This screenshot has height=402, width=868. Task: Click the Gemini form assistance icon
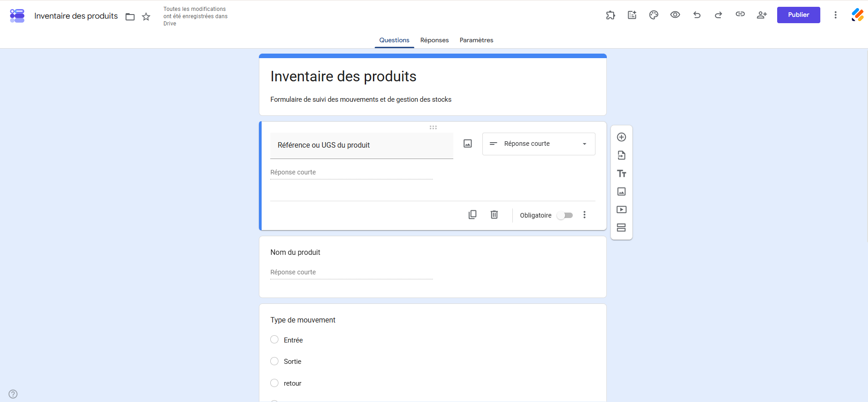pos(632,15)
